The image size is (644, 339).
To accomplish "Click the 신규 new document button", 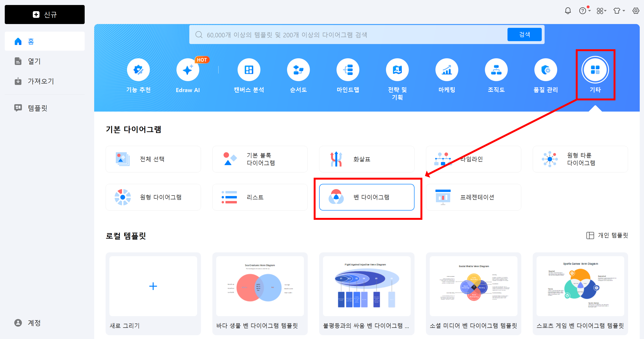I will [44, 15].
